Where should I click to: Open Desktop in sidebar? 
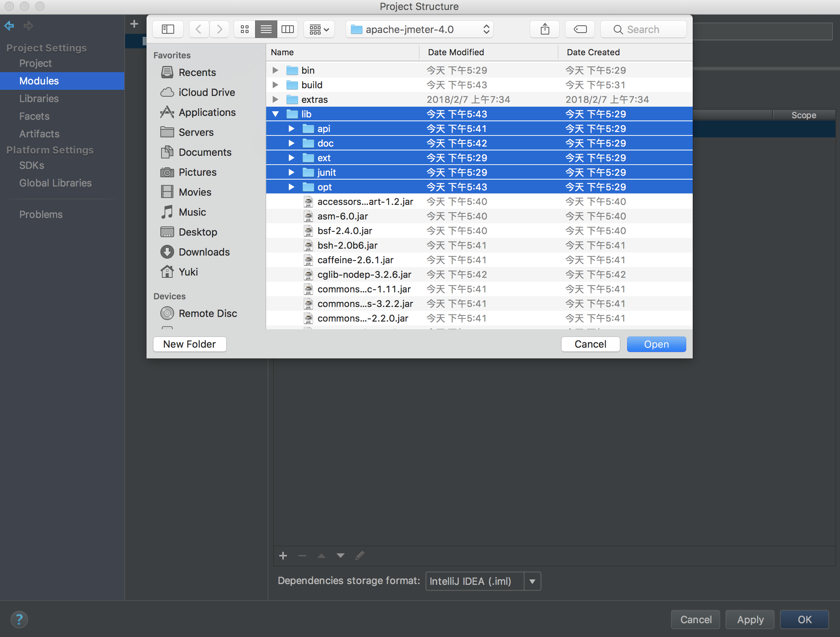click(189, 232)
